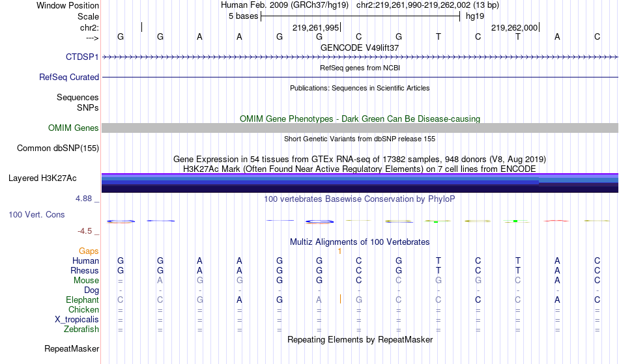Click the first blue PhyloP conservation bar
This screenshot has height=364, width=619.
click(x=121, y=221)
